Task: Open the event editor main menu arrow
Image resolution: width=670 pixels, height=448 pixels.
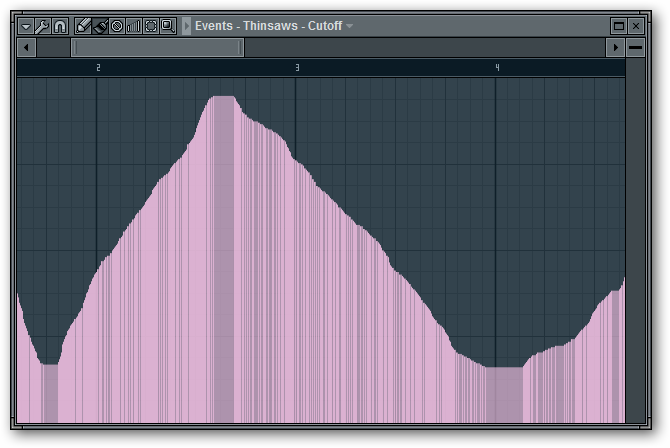Action: tap(26, 26)
